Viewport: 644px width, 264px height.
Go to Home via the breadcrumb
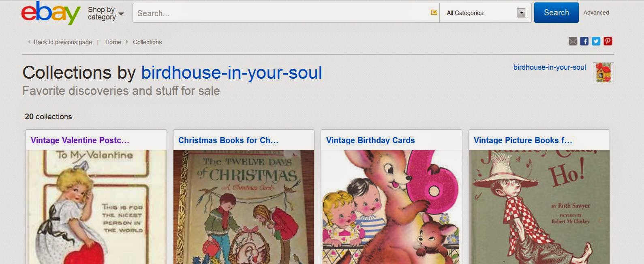[x=113, y=42]
